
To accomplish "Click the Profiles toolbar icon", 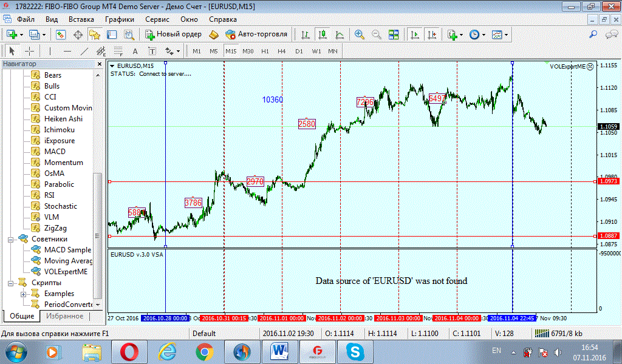I will [34, 35].
